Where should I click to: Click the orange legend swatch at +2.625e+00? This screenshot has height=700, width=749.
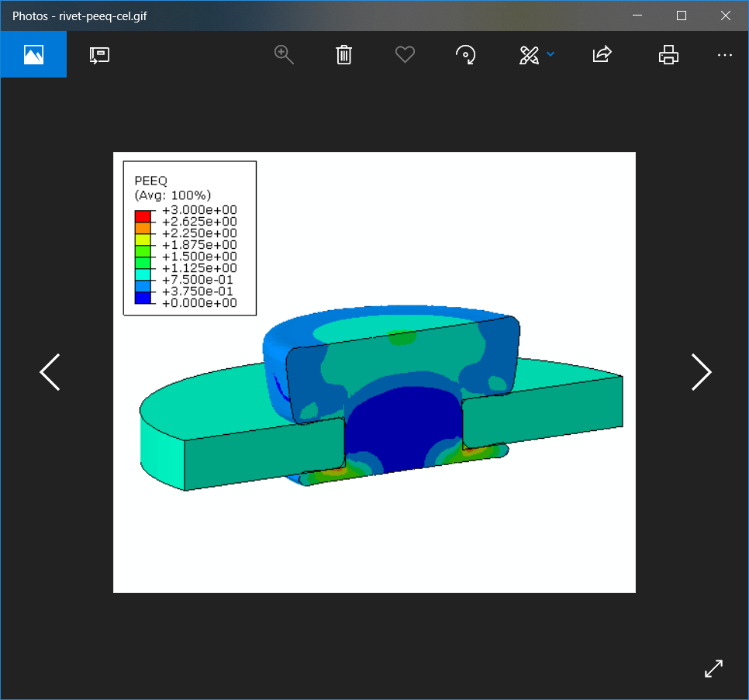pyautogui.click(x=143, y=228)
